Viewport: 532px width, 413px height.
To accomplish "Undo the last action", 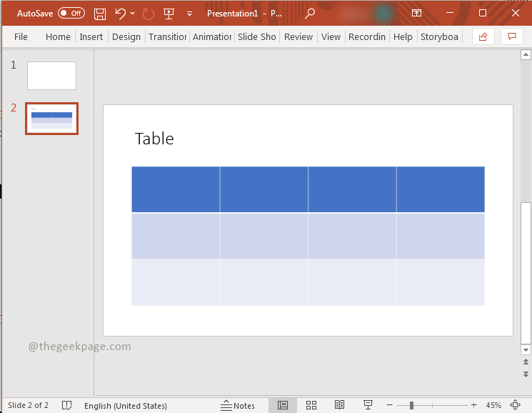I will [120, 14].
